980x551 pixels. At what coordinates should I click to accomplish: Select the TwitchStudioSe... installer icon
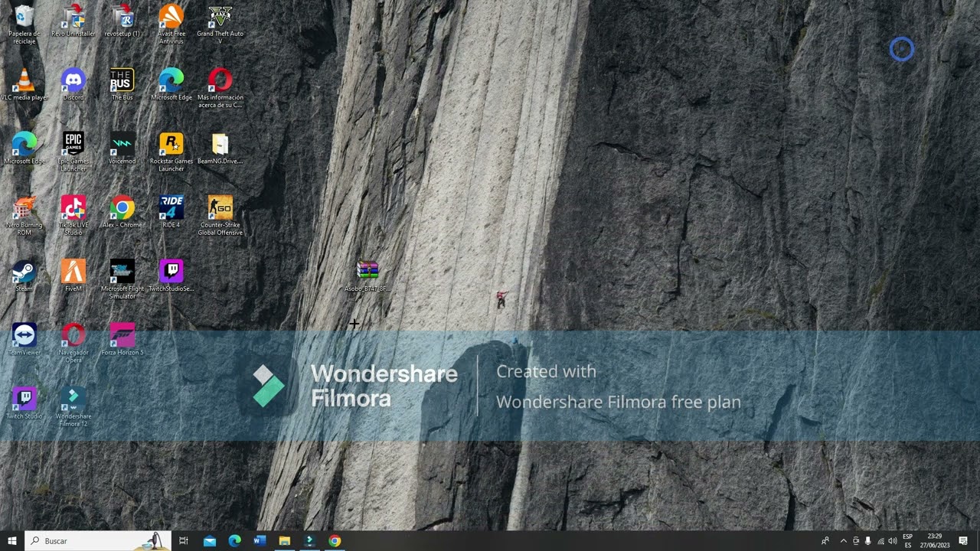click(171, 275)
